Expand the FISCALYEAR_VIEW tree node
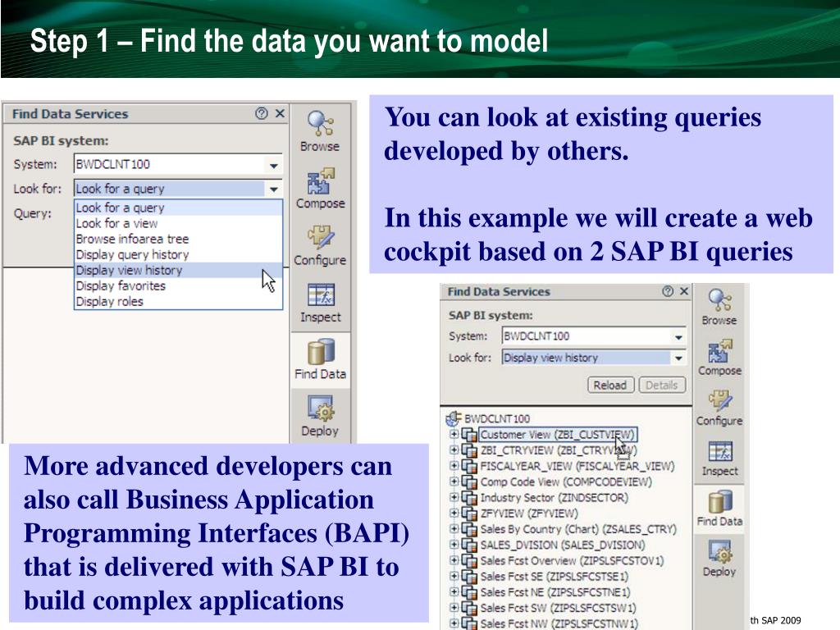The image size is (840, 630). tap(454, 466)
